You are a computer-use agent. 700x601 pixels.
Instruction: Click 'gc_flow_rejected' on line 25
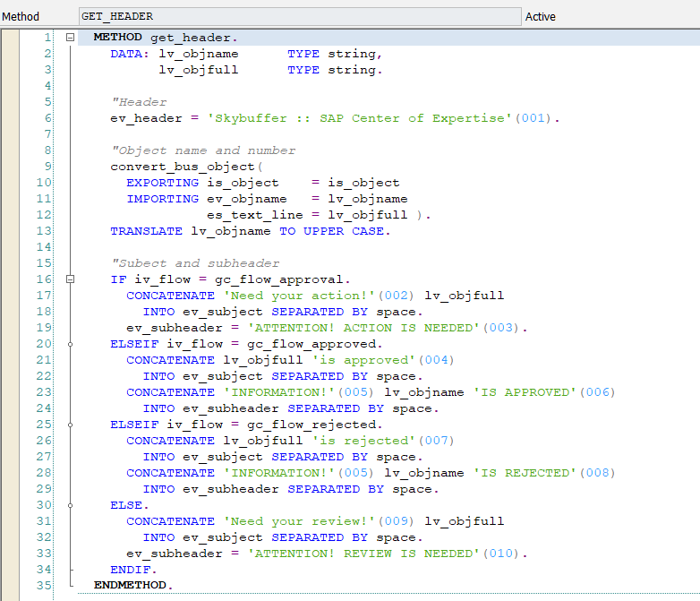[312, 424]
